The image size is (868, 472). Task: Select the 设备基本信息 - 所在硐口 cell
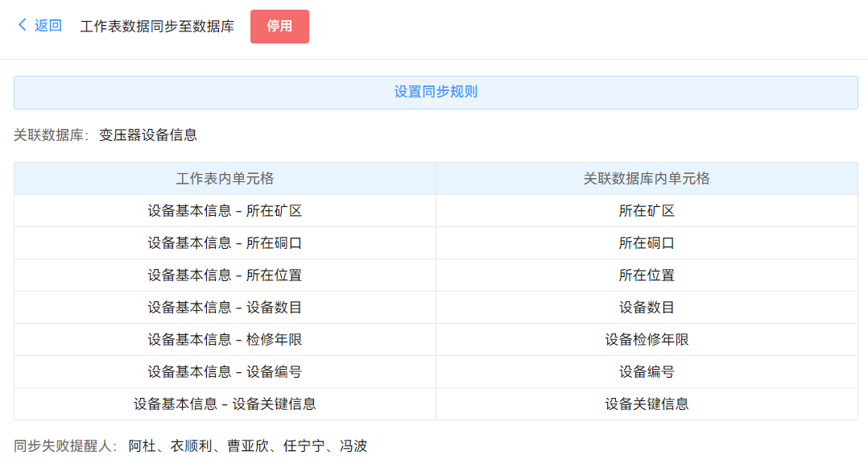(225, 243)
